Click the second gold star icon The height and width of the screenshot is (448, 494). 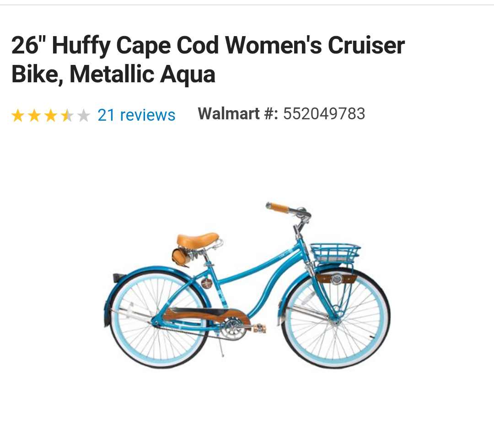coord(34,115)
